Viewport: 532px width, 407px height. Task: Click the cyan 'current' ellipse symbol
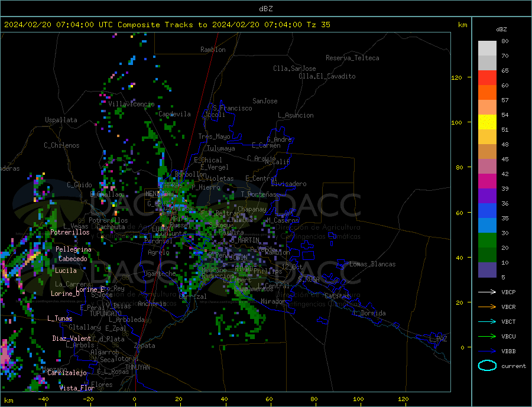(x=488, y=366)
